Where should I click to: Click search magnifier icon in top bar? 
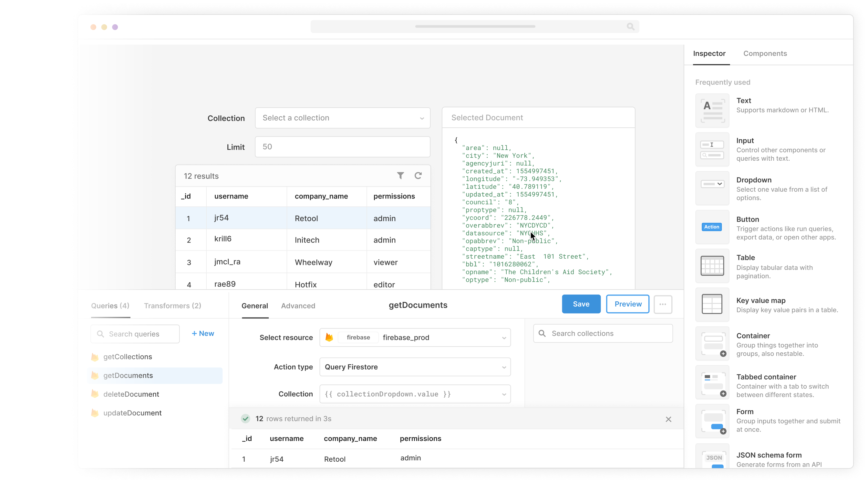click(630, 27)
